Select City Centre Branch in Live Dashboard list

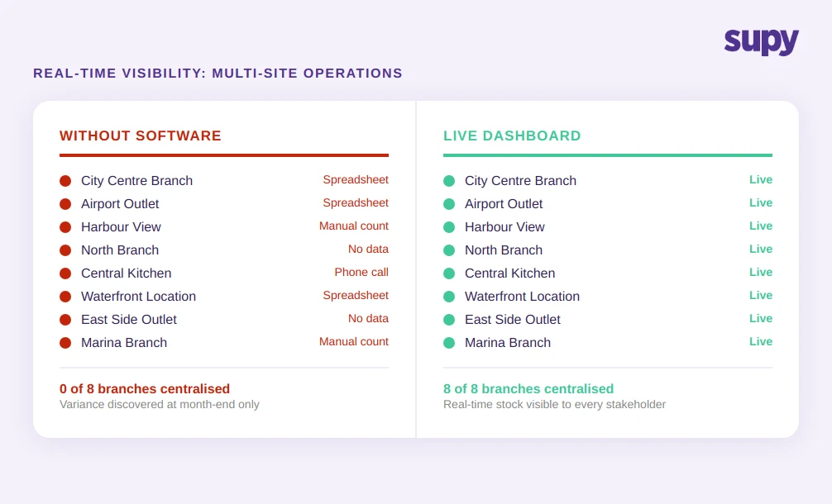(520, 181)
